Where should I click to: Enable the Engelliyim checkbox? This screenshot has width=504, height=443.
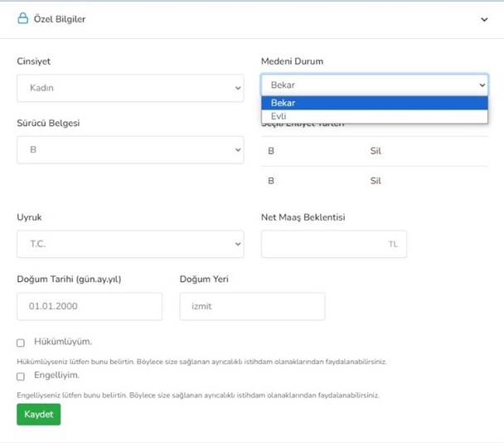click(x=21, y=377)
